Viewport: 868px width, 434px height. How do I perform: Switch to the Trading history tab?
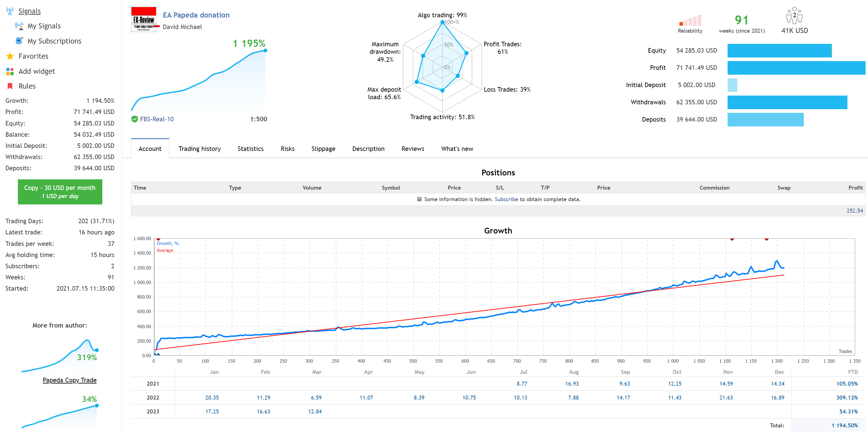(x=199, y=149)
